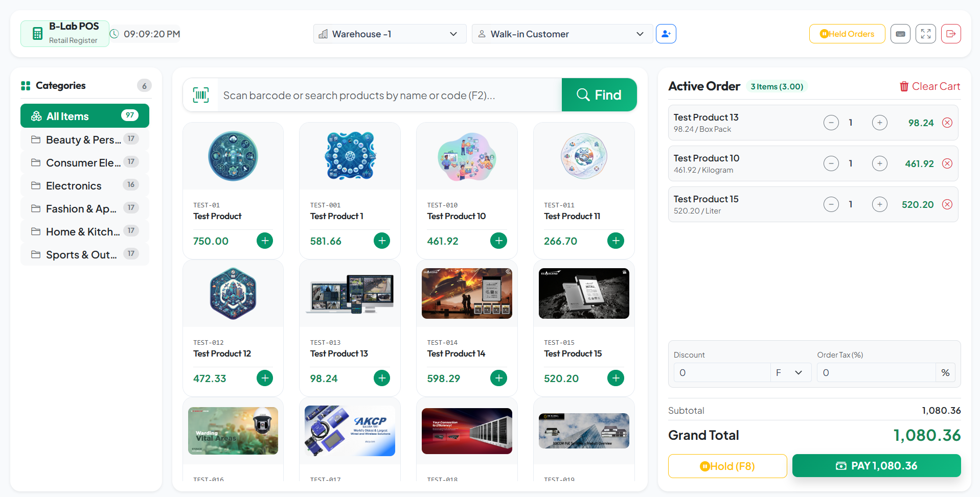Click the Test Product 14 thumbnail image
Image resolution: width=980 pixels, height=497 pixels.
(467, 294)
